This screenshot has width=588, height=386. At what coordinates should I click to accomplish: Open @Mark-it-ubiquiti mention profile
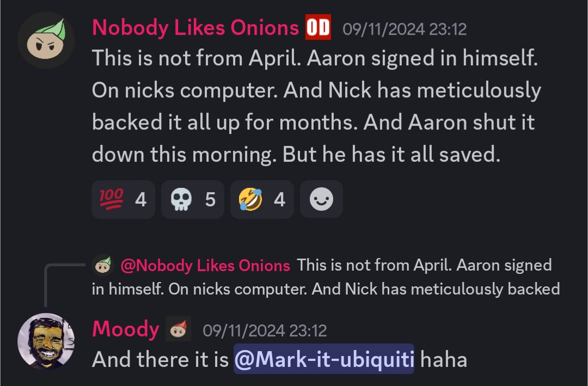coord(324,359)
